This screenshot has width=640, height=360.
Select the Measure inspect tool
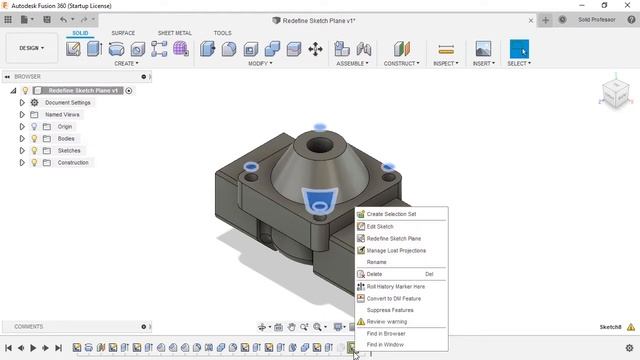446,49
